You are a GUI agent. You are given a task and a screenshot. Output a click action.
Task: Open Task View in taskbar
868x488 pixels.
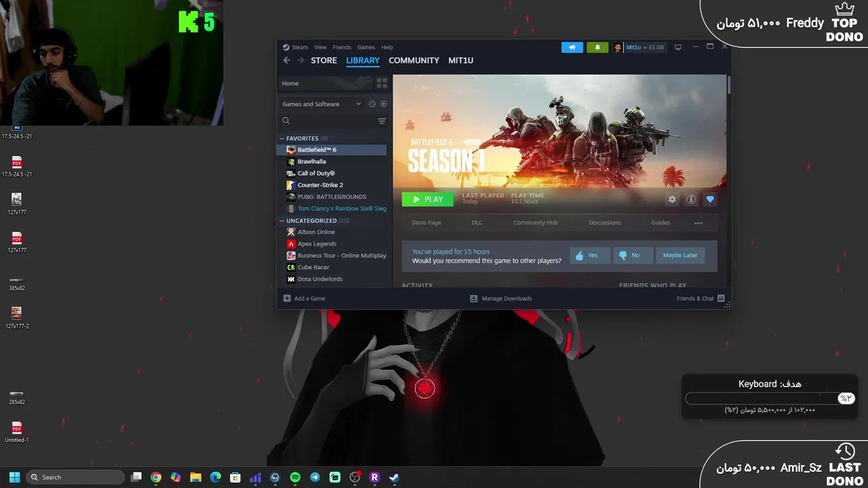136,477
